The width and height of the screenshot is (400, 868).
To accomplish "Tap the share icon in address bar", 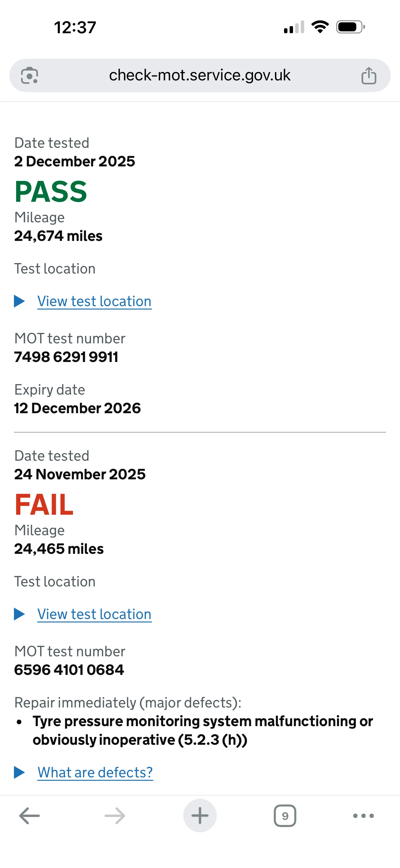I will tap(369, 75).
